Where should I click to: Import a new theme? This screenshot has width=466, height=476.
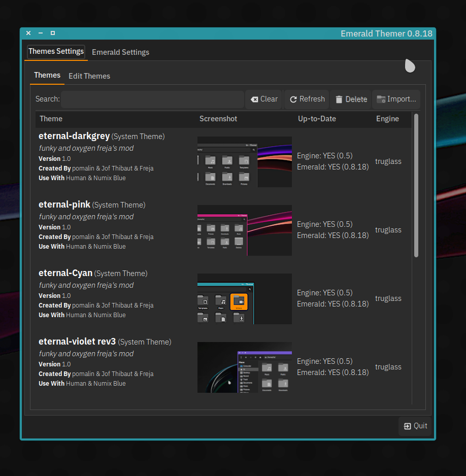(396, 99)
